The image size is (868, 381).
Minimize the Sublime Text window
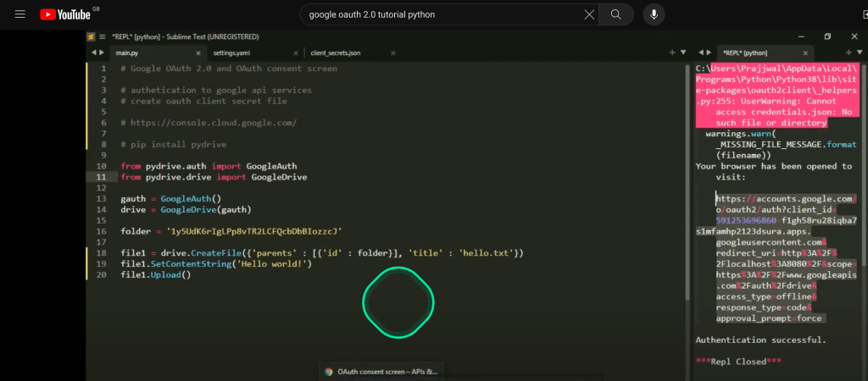coord(801,36)
